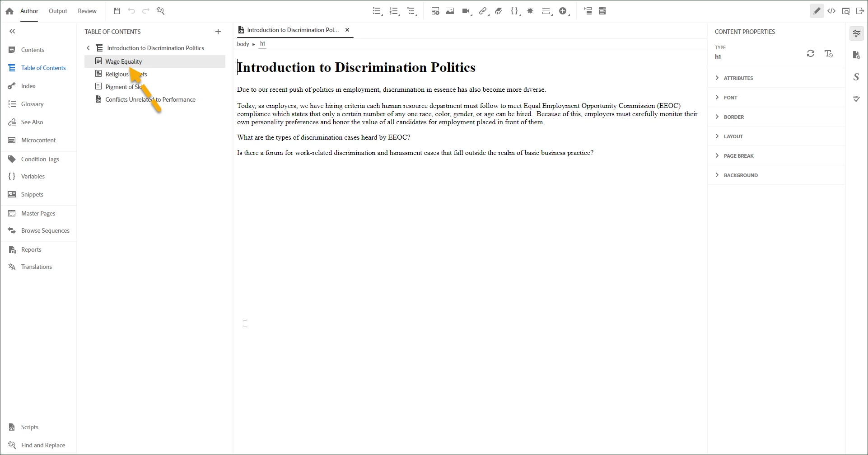The image size is (868, 455).
Task: Open the hyperlink insert menu
Action: click(484, 11)
